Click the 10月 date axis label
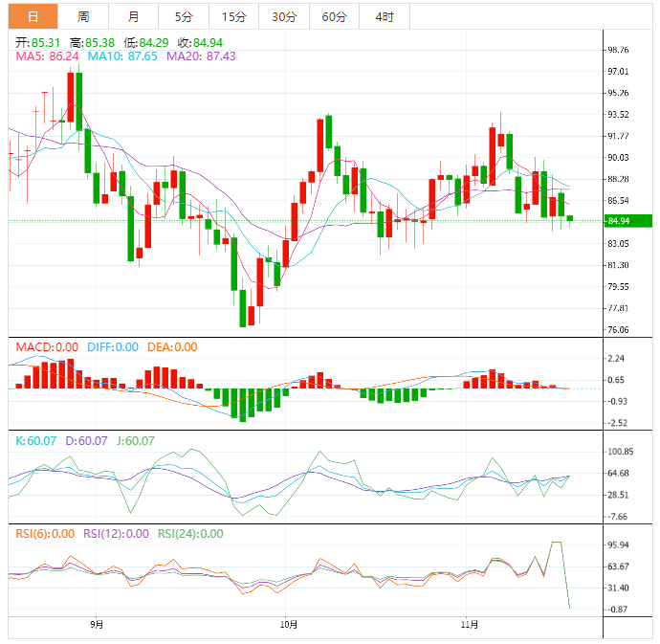Viewport: 660px width, 644px height. (x=289, y=624)
